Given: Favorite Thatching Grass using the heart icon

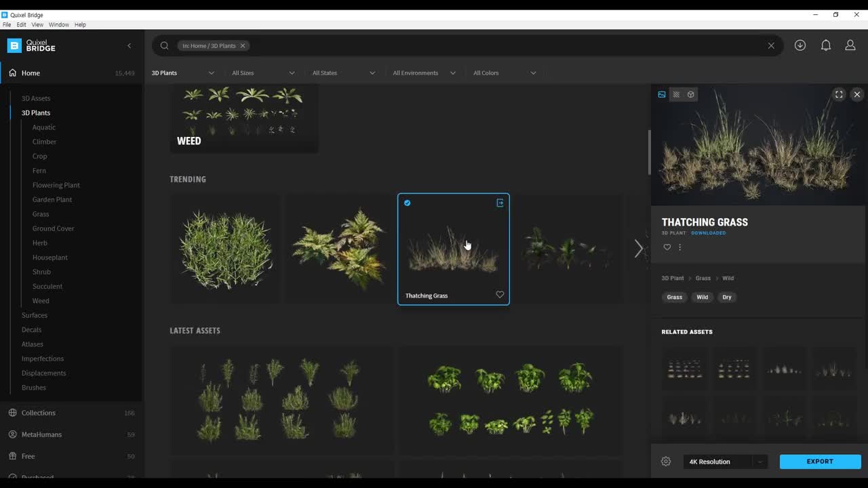Looking at the screenshot, I should tap(667, 247).
